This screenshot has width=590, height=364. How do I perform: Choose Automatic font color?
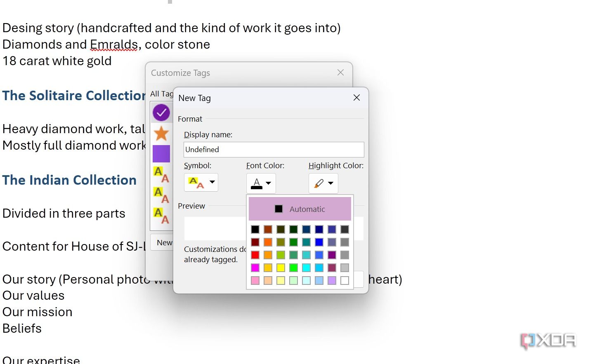pyautogui.click(x=300, y=209)
